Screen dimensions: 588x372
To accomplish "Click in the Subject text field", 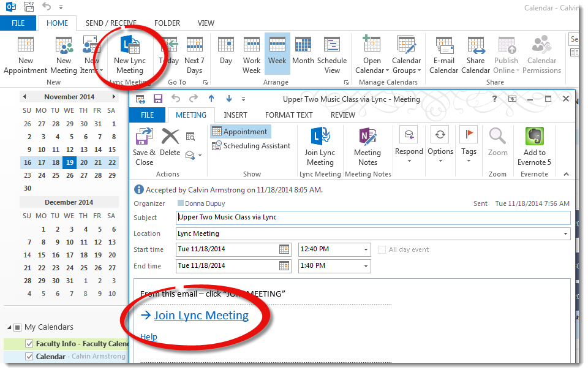I will pos(373,218).
